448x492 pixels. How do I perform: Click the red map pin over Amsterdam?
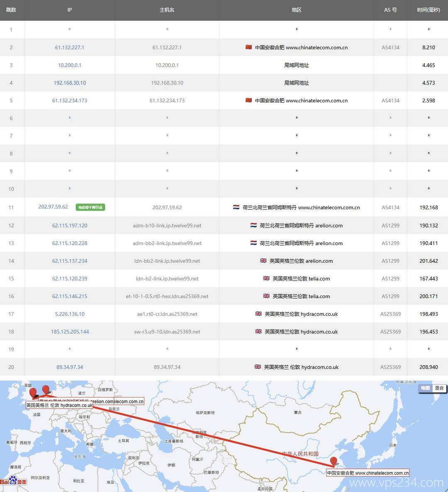(46, 390)
